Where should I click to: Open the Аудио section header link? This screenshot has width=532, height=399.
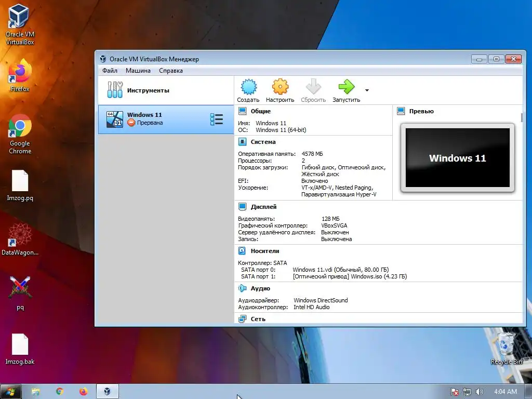(260, 288)
